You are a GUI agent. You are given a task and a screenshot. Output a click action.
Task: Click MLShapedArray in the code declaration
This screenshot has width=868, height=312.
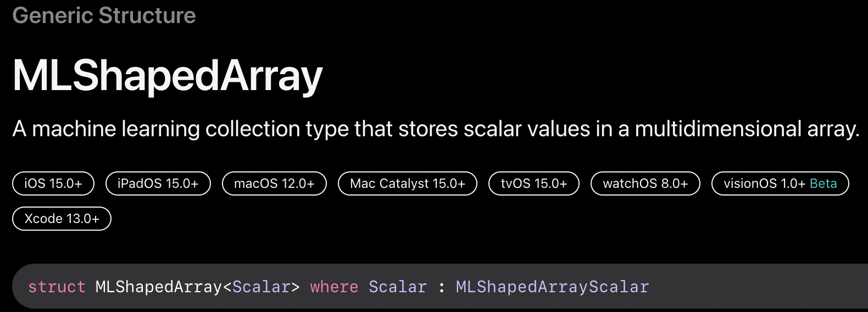158,287
